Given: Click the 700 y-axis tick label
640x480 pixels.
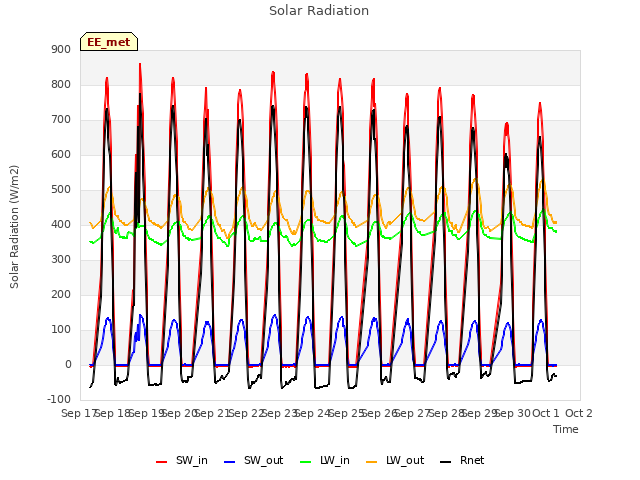Looking at the screenshot, I should tap(61, 120).
